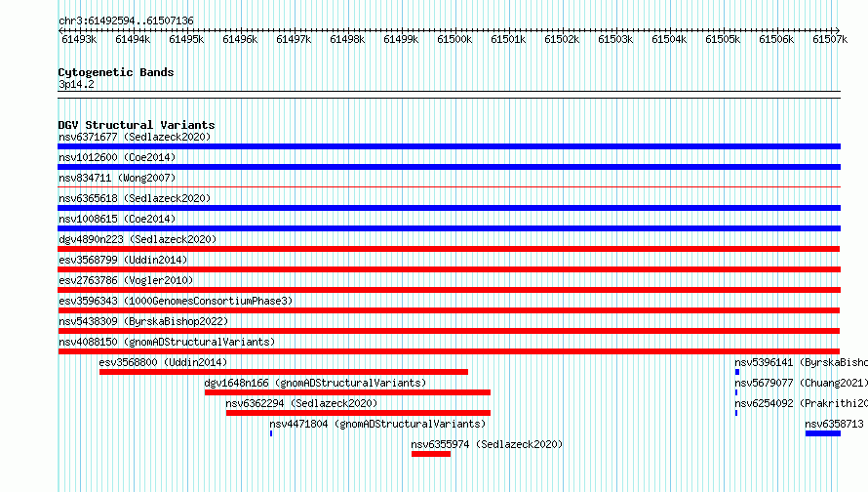Click nsv4471804 (gnomADStructuralVariants) label
This screenshot has width=868, height=492.
[x=377, y=424]
